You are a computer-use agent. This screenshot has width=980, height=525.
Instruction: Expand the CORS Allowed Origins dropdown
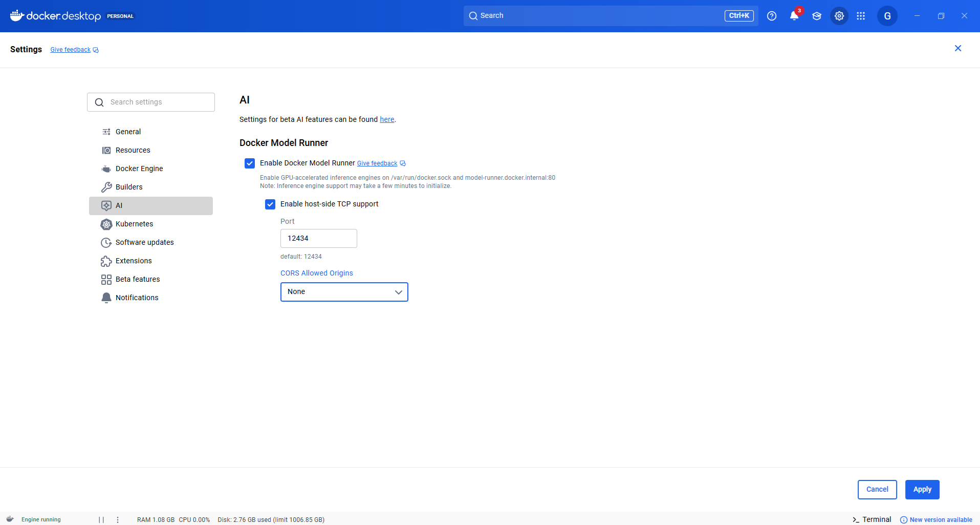(x=344, y=292)
